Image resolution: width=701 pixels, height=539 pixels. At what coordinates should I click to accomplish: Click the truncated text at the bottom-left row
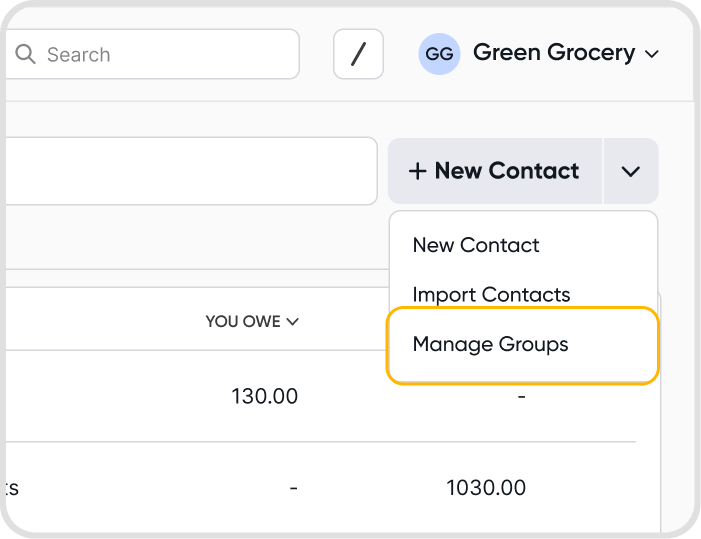point(10,488)
